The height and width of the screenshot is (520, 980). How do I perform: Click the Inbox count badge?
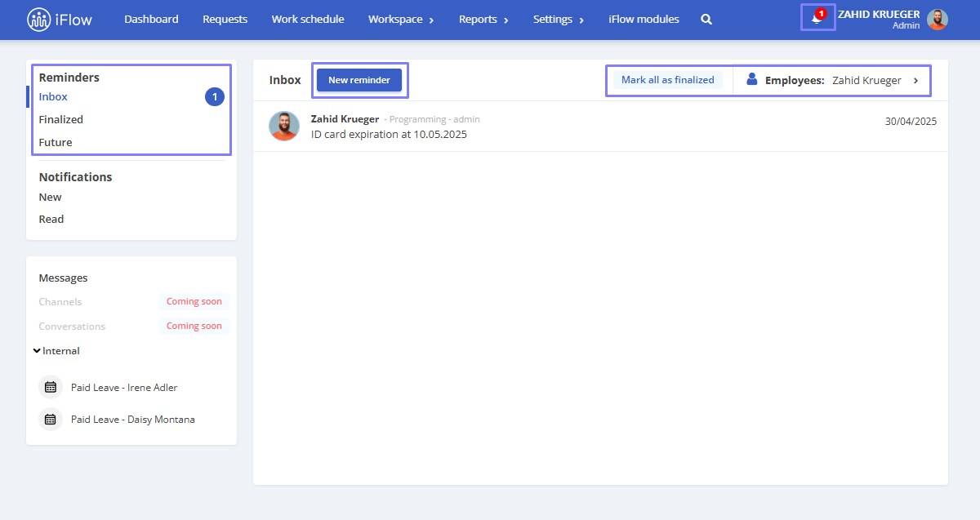pyautogui.click(x=215, y=97)
